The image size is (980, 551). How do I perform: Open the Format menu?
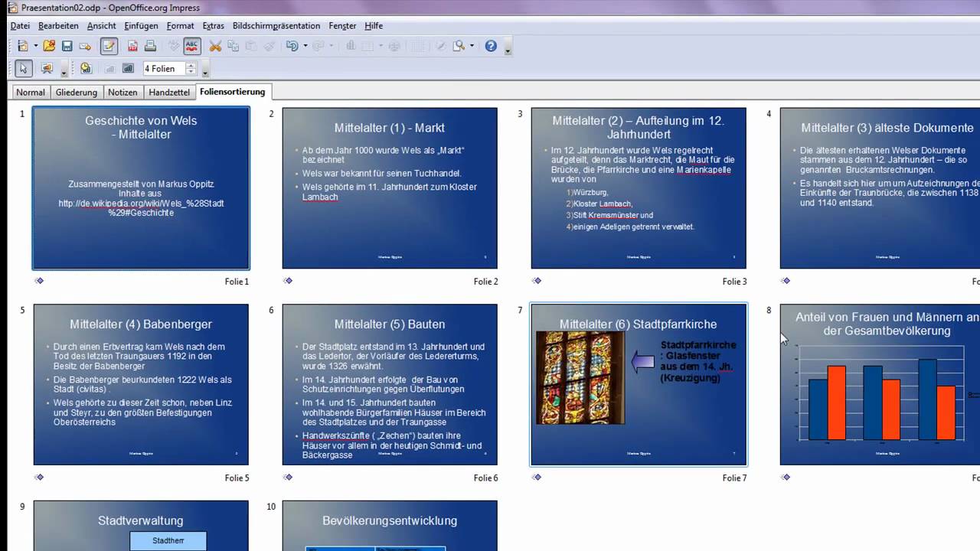181,25
